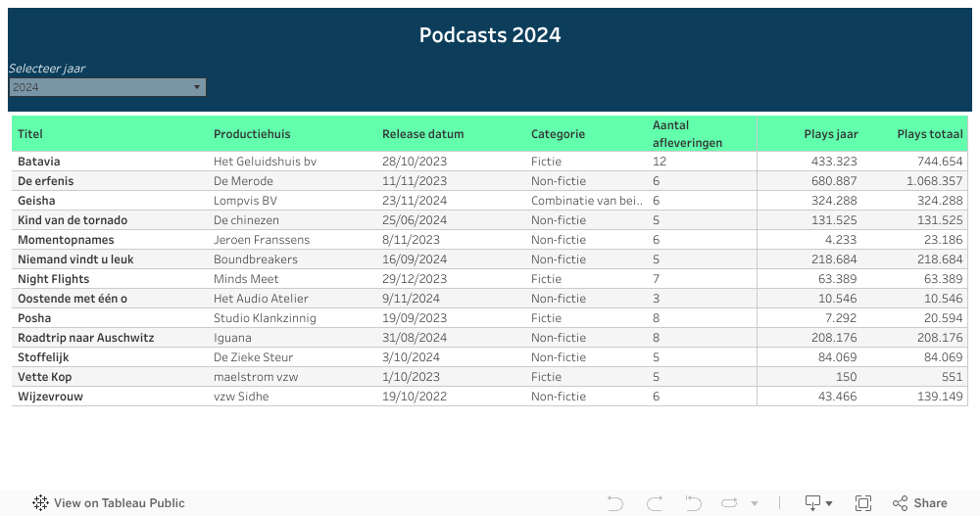Enter full screen mode

coord(863,503)
